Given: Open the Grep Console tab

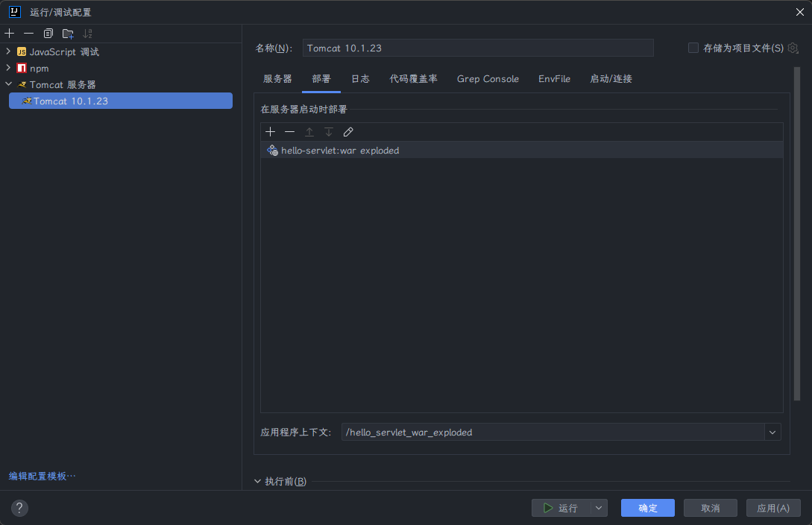Looking at the screenshot, I should (488, 79).
